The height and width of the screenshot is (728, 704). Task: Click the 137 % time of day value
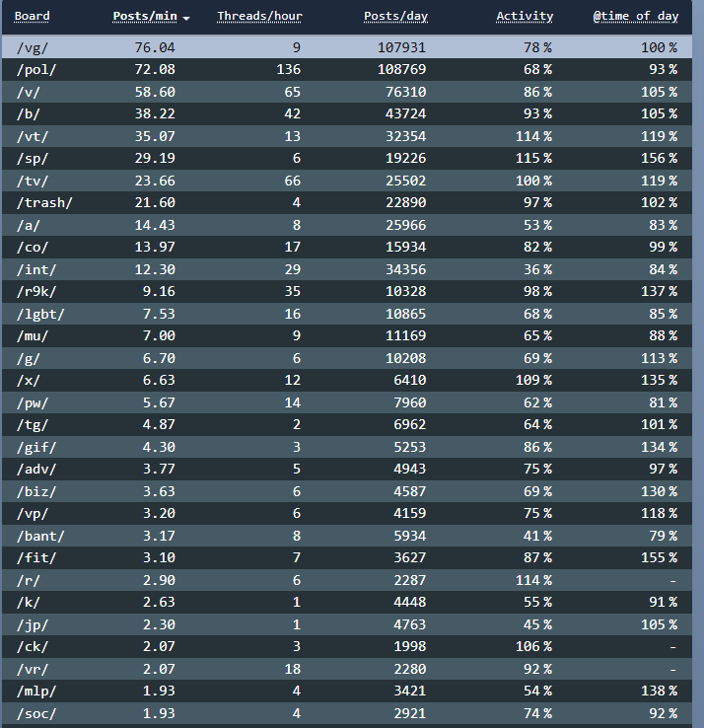click(659, 292)
